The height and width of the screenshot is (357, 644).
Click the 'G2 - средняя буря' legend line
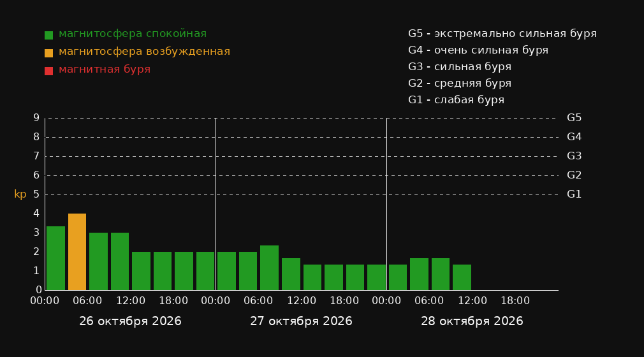tap(460, 84)
